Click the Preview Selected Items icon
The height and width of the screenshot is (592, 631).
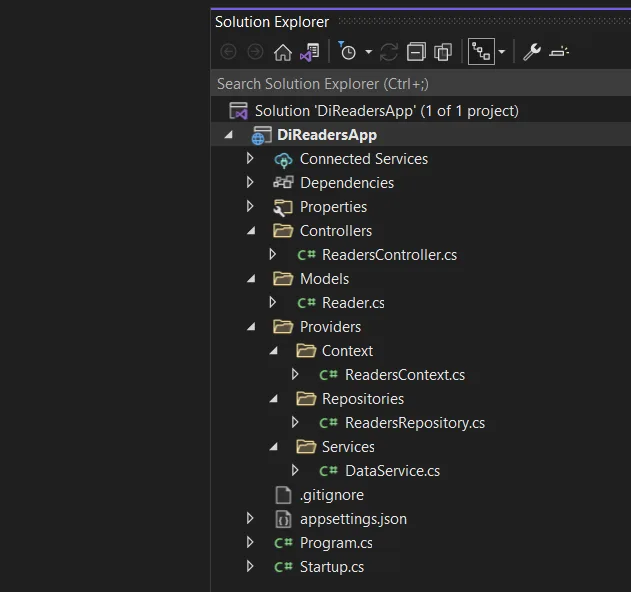(x=560, y=52)
